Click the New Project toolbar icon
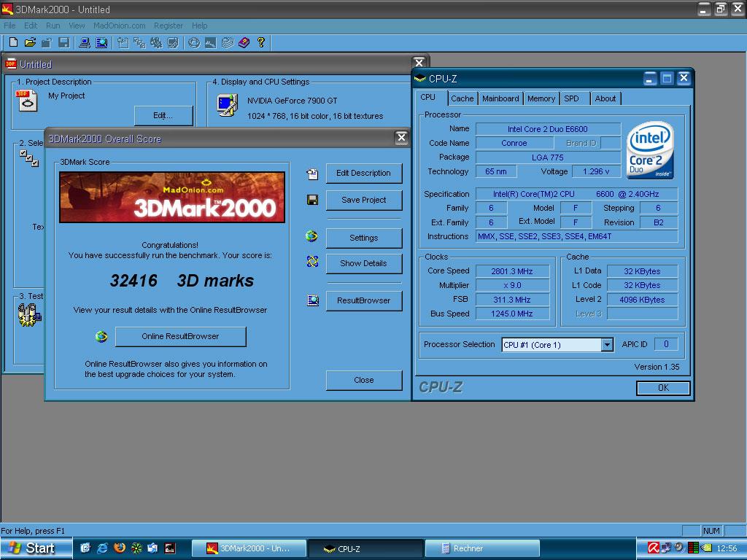 13,42
